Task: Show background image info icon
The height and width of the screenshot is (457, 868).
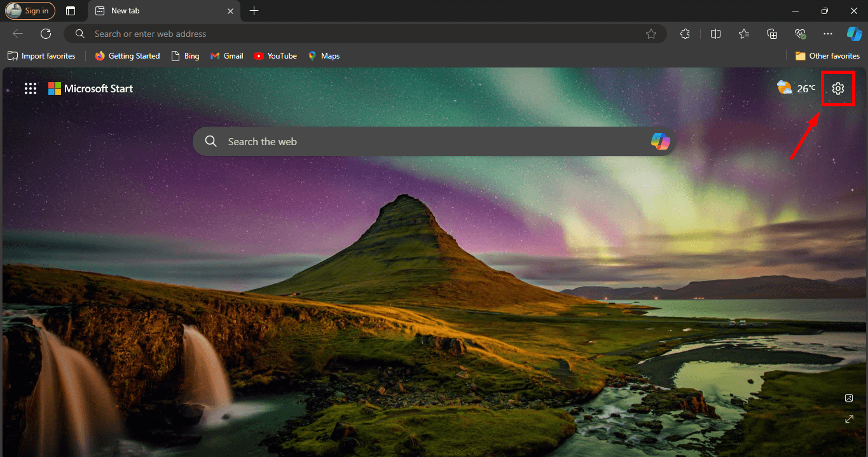Action: pos(849,398)
